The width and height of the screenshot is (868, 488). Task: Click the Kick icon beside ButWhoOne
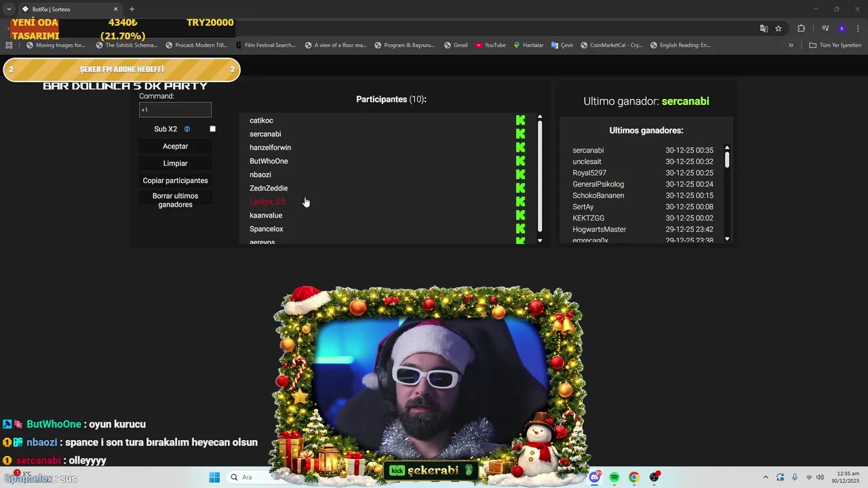coord(520,161)
